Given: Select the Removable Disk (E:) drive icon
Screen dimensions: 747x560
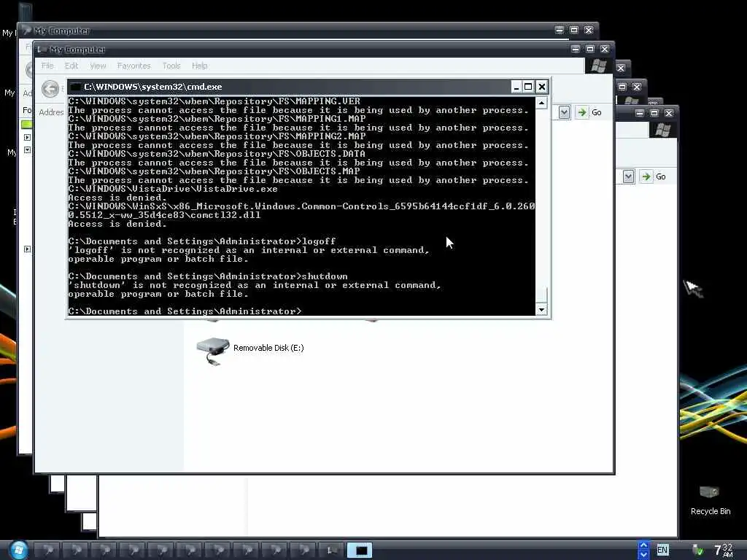Looking at the screenshot, I should (x=212, y=351).
